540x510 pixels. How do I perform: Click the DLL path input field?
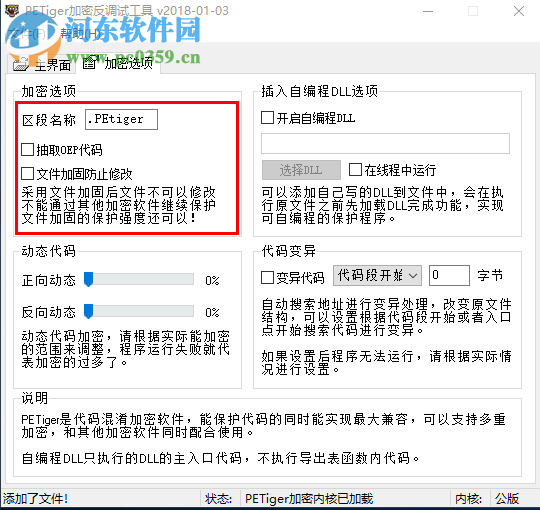click(x=385, y=143)
